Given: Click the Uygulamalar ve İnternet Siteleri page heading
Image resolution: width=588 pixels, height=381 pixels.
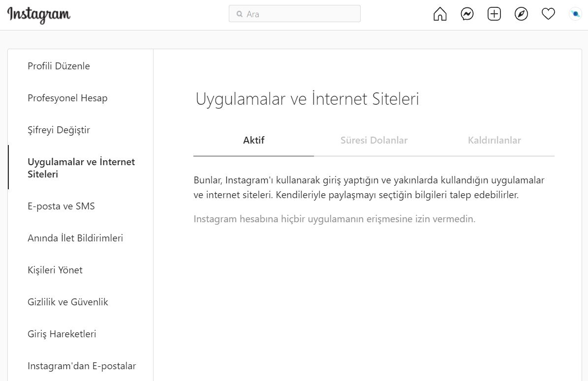Looking at the screenshot, I should click(307, 99).
